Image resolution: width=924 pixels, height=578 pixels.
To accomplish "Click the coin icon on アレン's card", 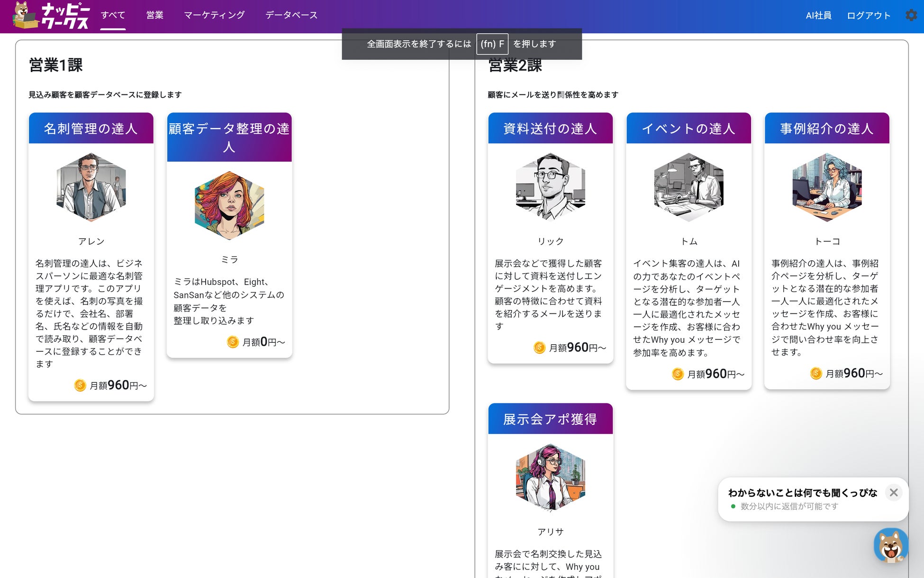I will (80, 385).
